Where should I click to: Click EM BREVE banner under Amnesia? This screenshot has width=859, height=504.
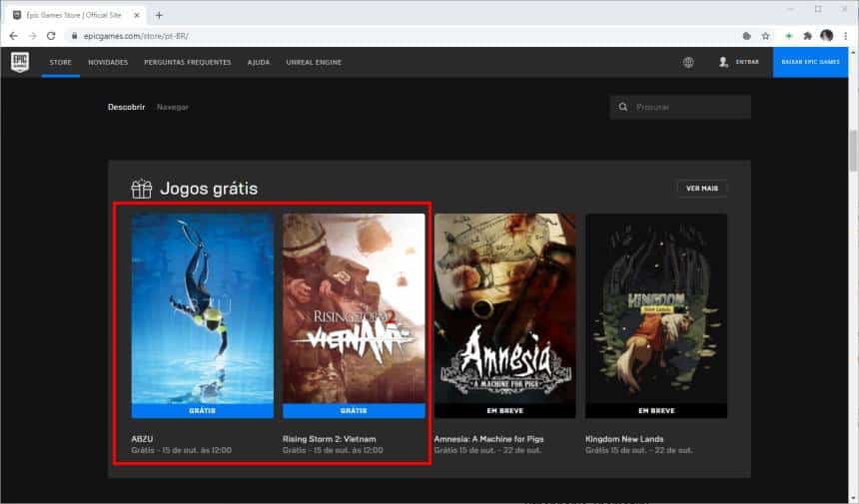(505, 411)
